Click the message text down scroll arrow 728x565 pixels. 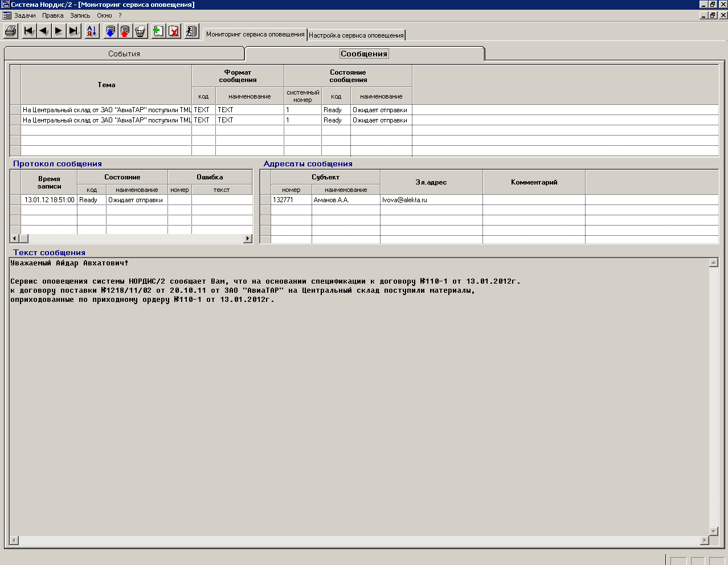(x=714, y=531)
